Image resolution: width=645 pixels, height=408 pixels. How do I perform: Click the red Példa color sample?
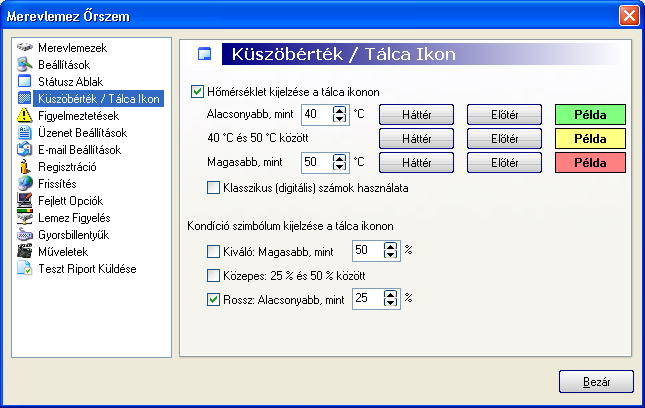[x=590, y=162]
